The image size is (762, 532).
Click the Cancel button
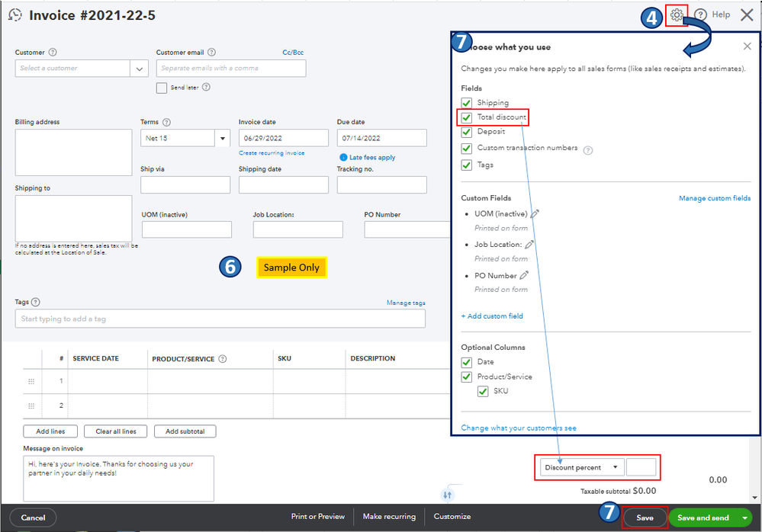pos(33,518)
